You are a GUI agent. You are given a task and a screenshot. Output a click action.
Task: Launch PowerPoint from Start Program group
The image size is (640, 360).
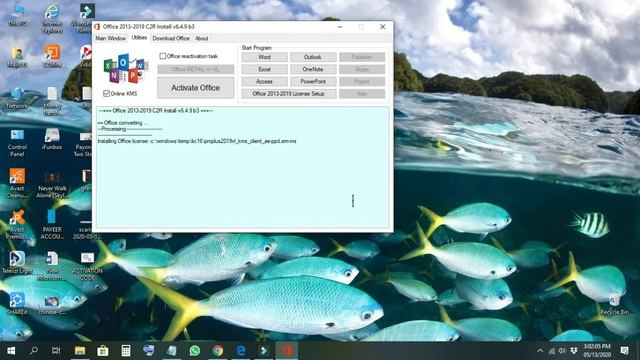point(313,82)
